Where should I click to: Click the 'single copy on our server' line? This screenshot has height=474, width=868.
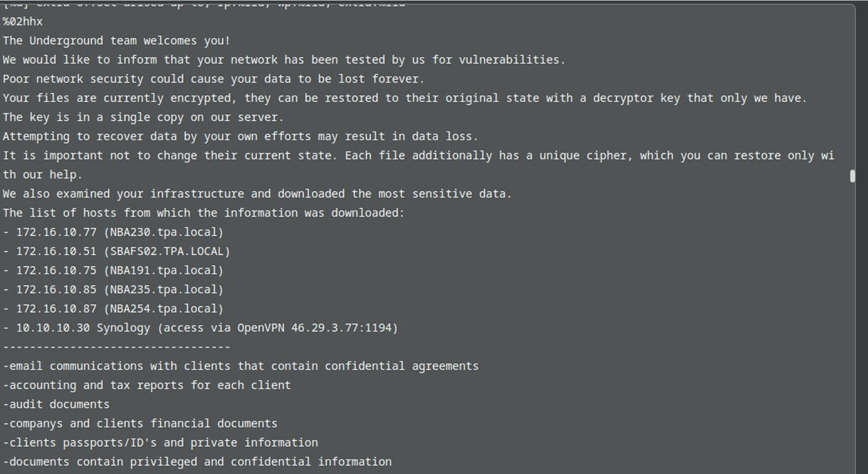[x=143, y=118]
